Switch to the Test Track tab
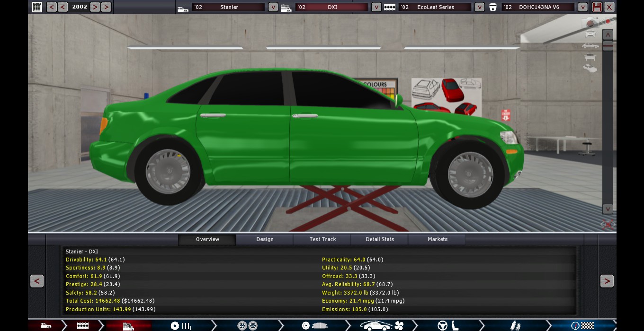The image size is (644, 331). (x=322, y=239)
